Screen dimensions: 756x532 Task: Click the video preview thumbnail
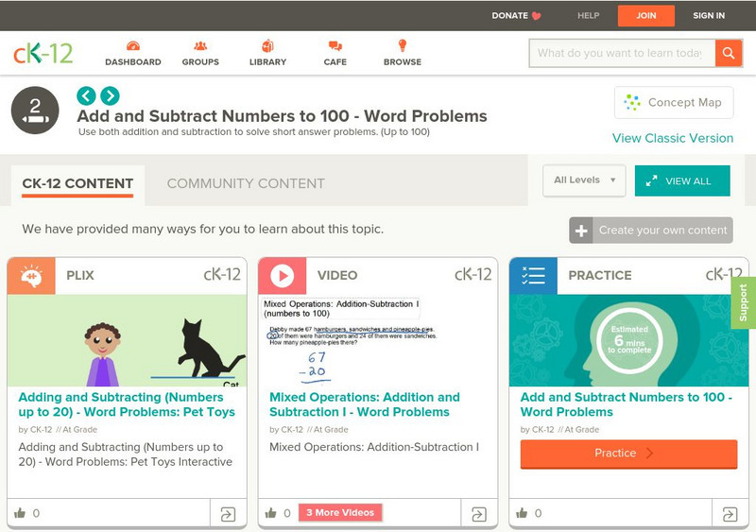coord(378,340)
